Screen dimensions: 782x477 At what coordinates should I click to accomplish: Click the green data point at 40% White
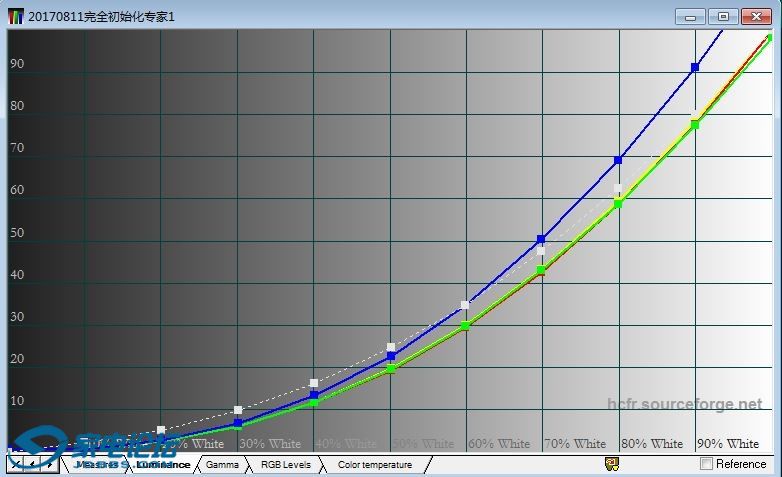(314, 401)
